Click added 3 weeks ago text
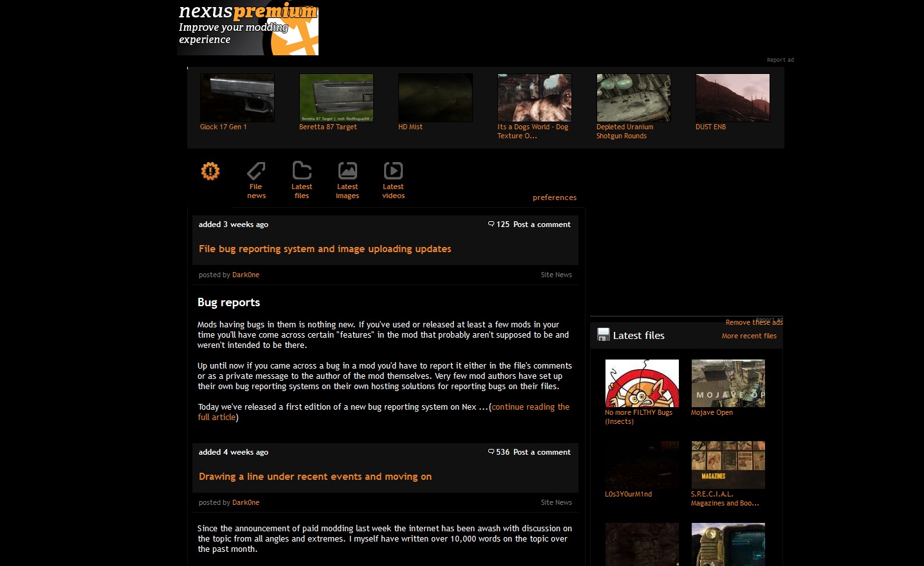 point(234,224)
